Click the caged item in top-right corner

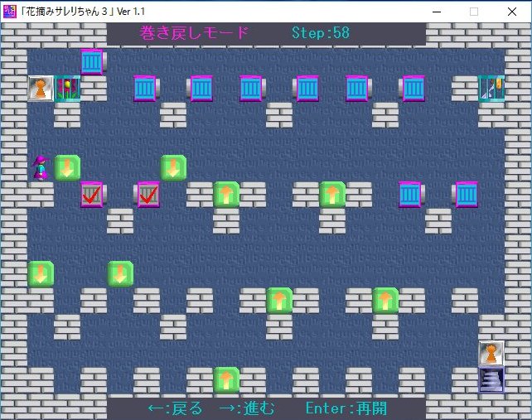[x=491, y=88]
